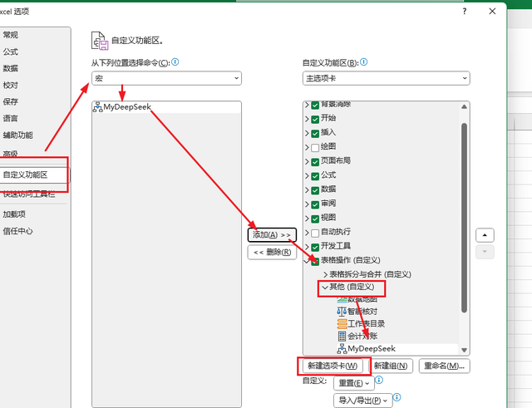The height and width of the screenshot is (408, 532).
Task: Click the 添加(A) >> button
Action: tap(272, 235)
